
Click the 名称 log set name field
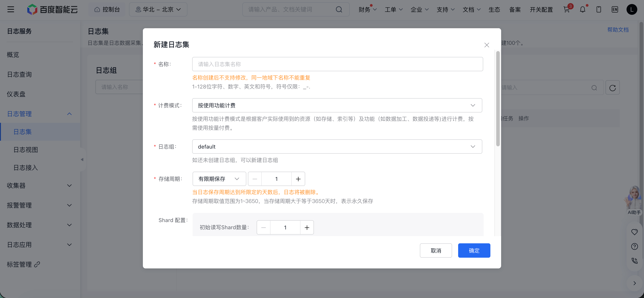337,64
